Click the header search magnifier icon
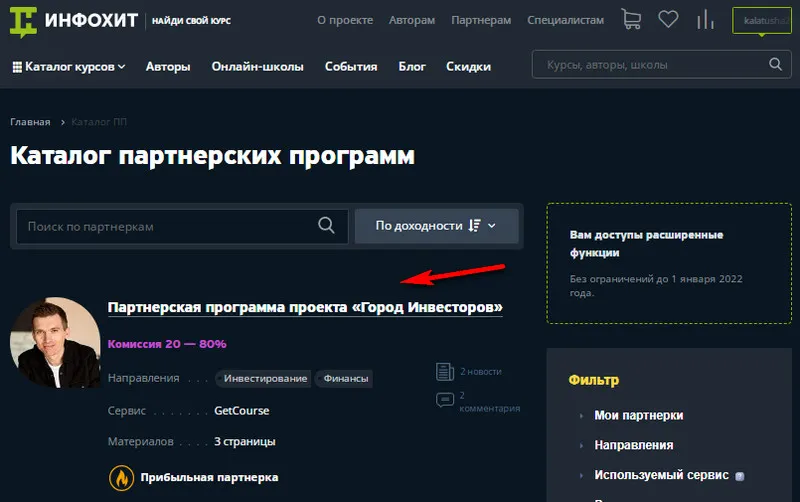800x502 pixels. tap(775, 64)
